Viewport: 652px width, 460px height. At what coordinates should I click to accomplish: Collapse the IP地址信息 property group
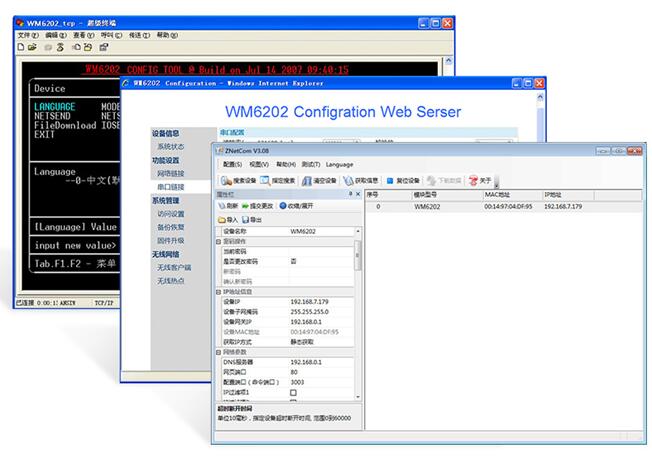point(219,292)
